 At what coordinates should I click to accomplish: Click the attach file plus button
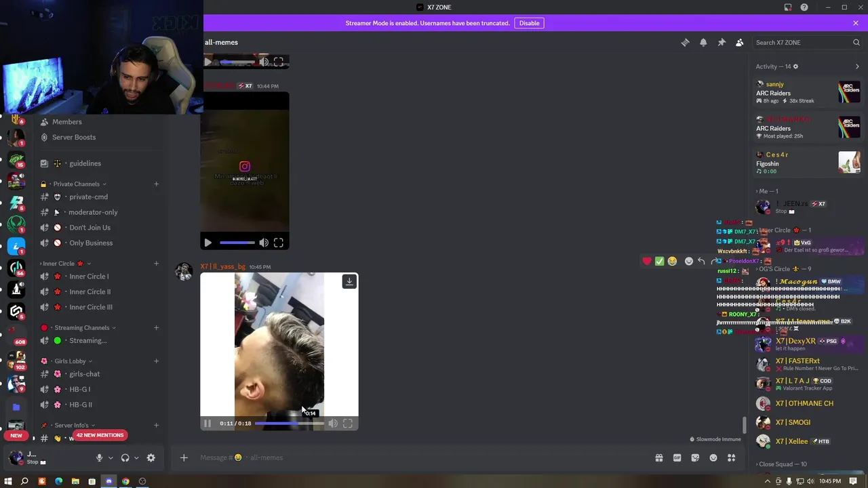(x=184, y=457)
